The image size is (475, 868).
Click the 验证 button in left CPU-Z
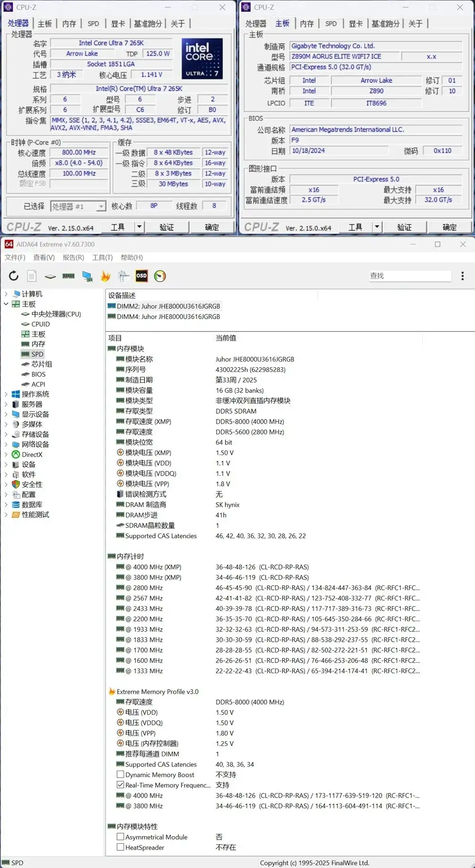pos(167,227)
